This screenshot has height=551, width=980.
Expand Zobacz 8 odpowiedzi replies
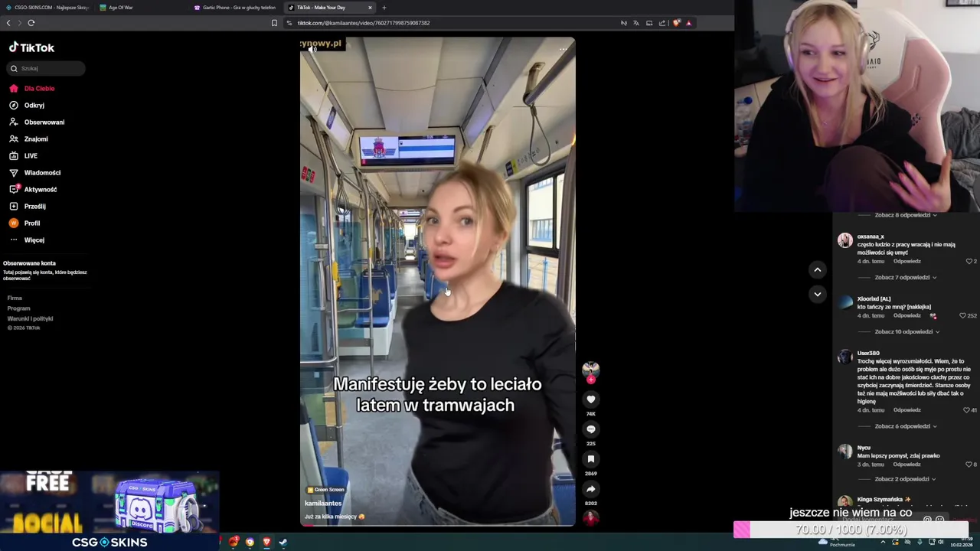click(906, 215)
